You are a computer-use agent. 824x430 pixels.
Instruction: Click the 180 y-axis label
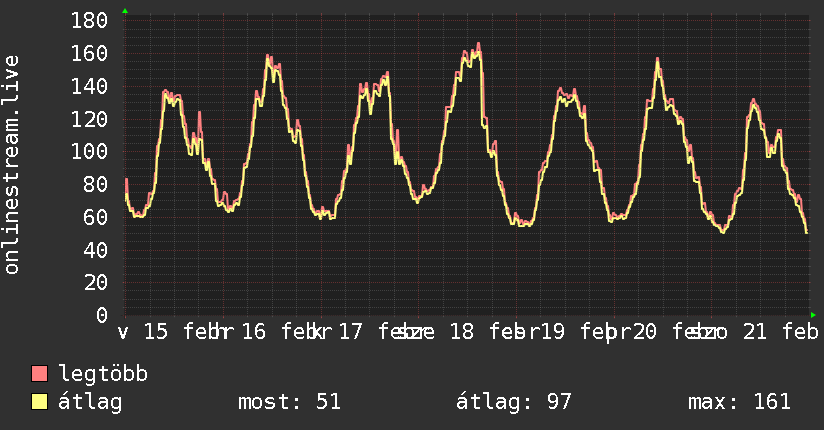[89, 21]
